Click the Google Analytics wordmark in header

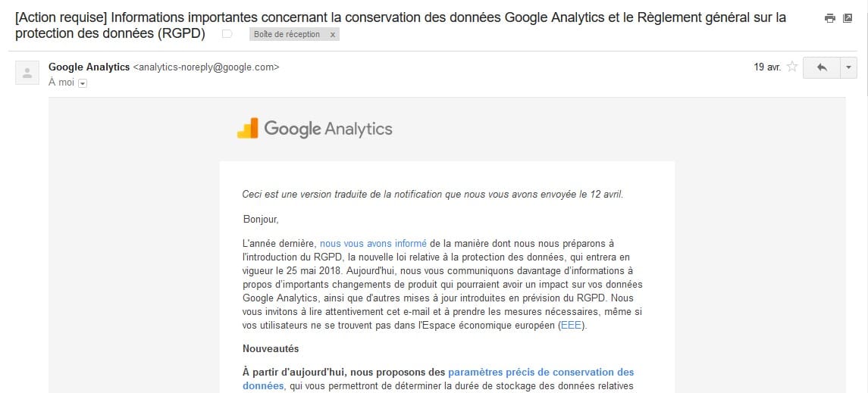click(327, 129)
